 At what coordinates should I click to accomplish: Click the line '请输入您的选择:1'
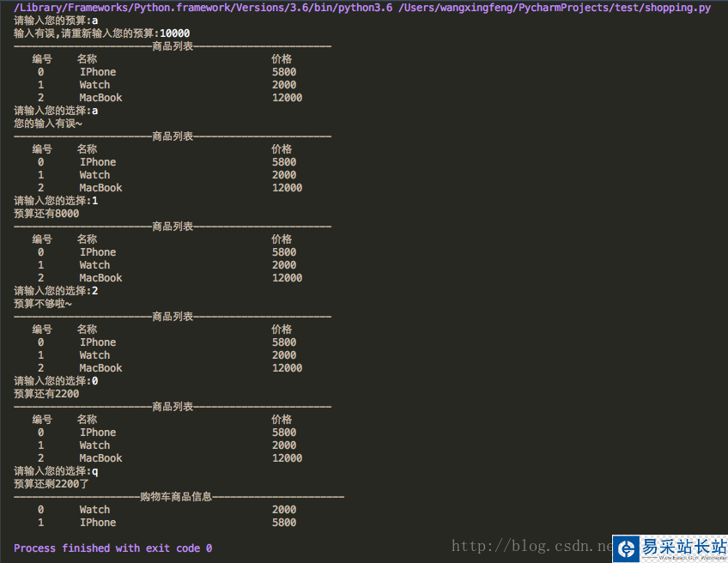56,201
